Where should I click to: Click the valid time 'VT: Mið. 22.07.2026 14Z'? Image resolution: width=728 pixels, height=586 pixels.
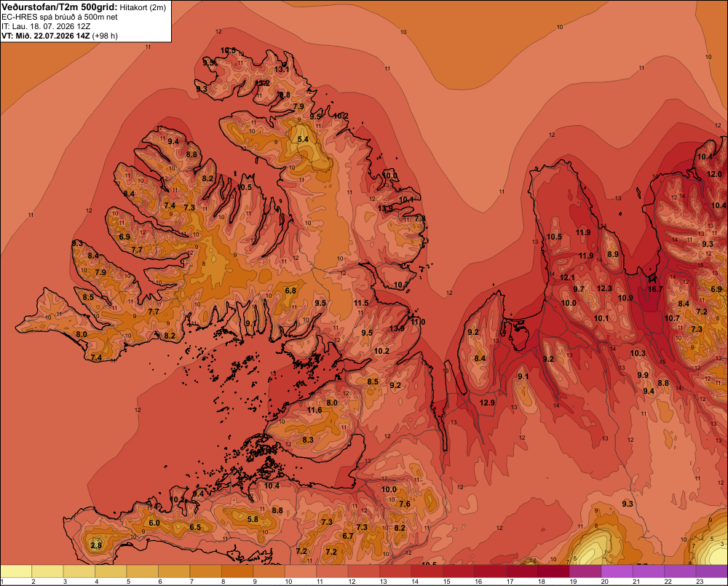pyautogui.click(x=45, y=36)
